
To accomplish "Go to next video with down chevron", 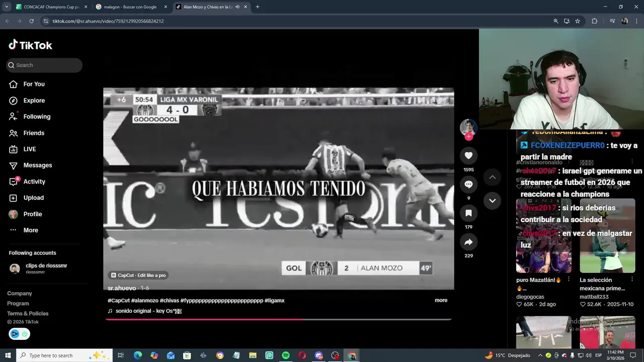I will click(493, 201).
